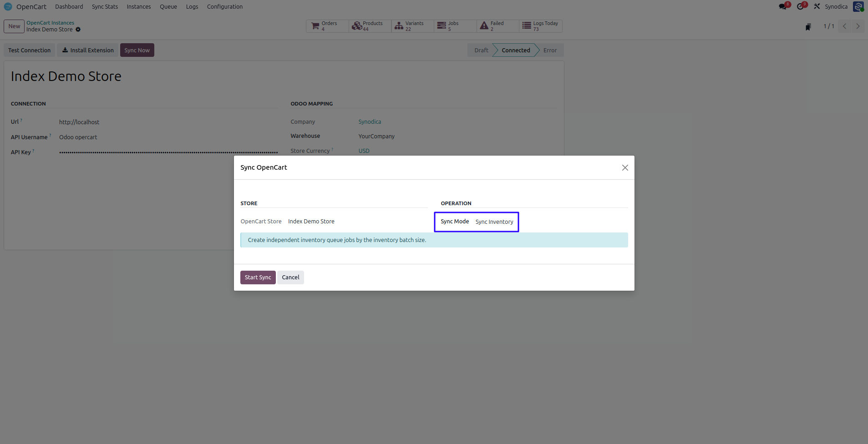
Task: Click the inventory batch size info banner
Action: coord(434,240)
